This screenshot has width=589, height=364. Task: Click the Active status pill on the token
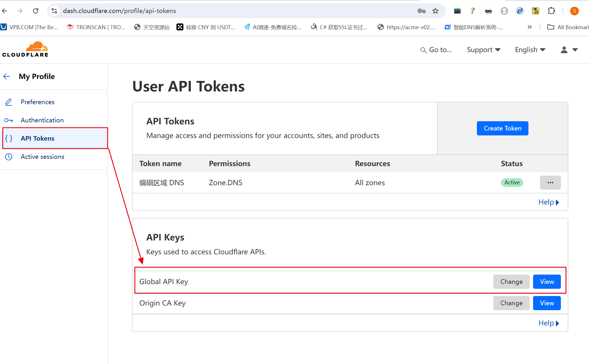pyautogui.click(x=512, y=182)
